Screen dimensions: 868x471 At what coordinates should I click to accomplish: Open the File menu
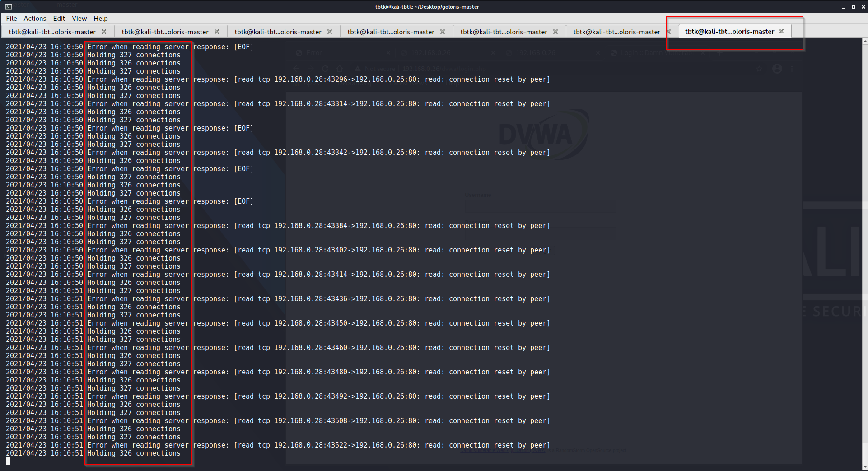[11, 19]
